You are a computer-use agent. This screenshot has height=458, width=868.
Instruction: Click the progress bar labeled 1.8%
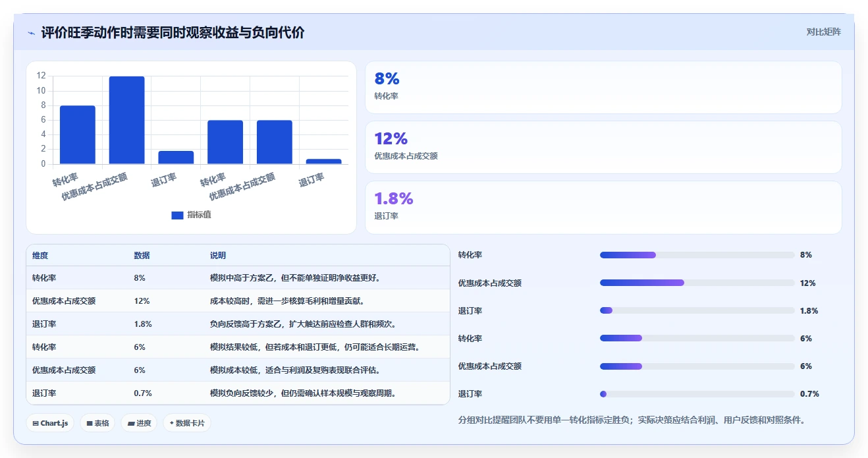pos(697,310)
